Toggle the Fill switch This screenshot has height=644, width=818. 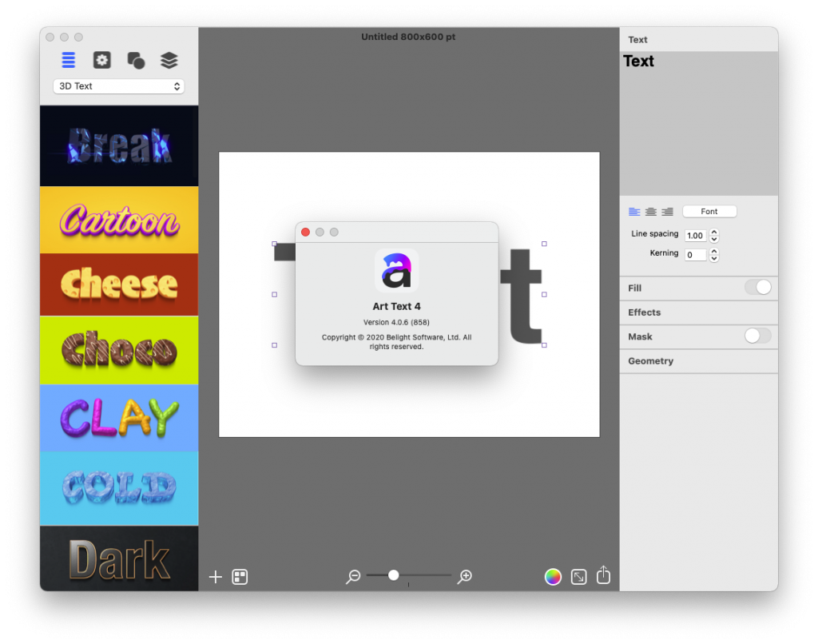[x=758, y=287]
